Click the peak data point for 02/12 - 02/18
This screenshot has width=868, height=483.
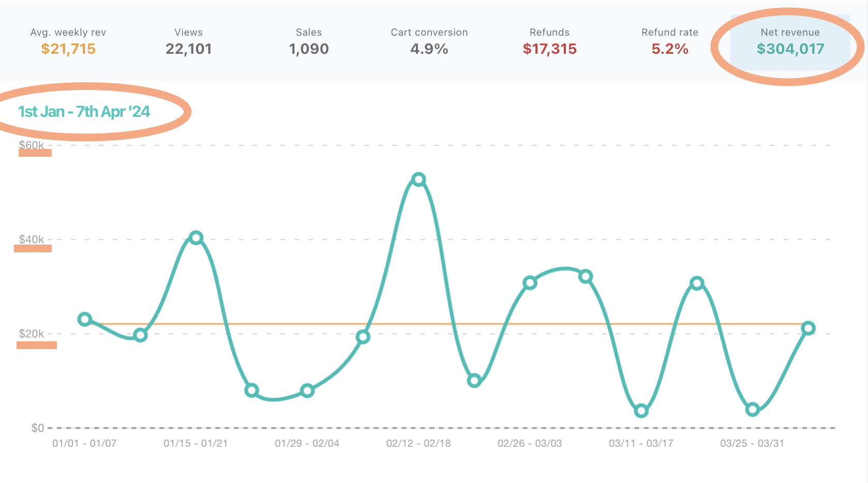tap(418, 179)
